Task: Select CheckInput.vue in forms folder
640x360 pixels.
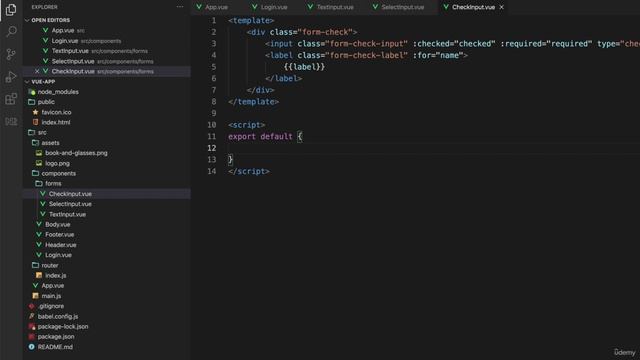Action: pos(70,194)
